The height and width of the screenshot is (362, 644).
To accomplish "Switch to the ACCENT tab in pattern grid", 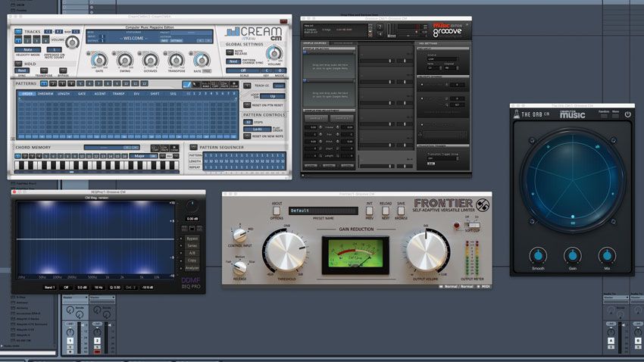I will (x=100, y=94).
